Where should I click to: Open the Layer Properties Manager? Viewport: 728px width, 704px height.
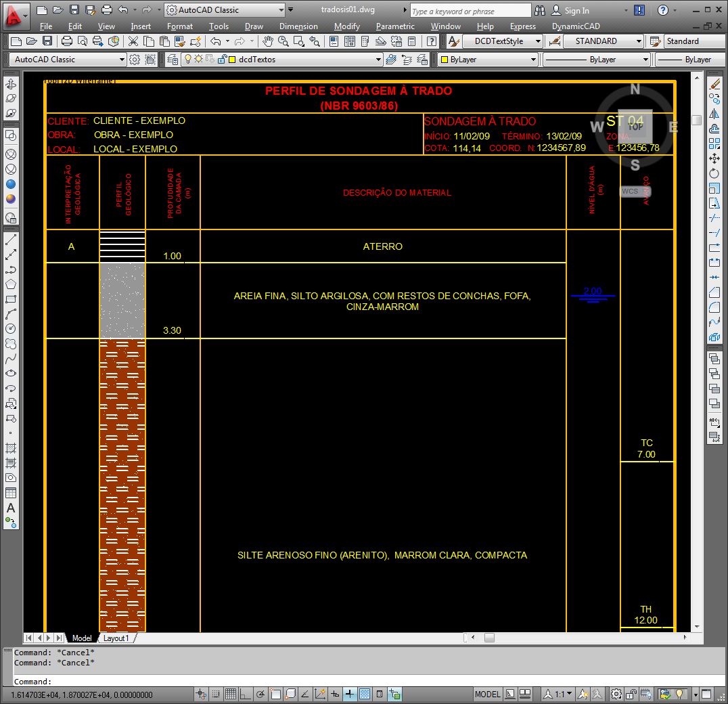click(173, 60)
